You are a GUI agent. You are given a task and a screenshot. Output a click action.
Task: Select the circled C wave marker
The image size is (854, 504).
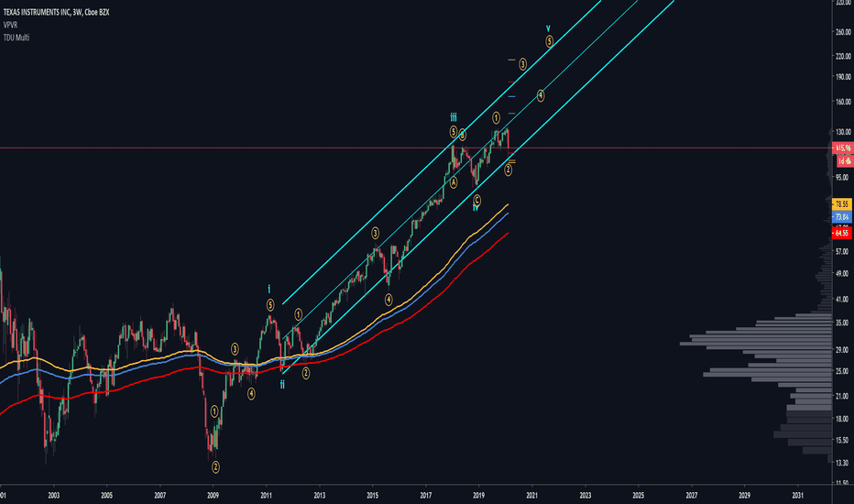[x=476, y=201]
